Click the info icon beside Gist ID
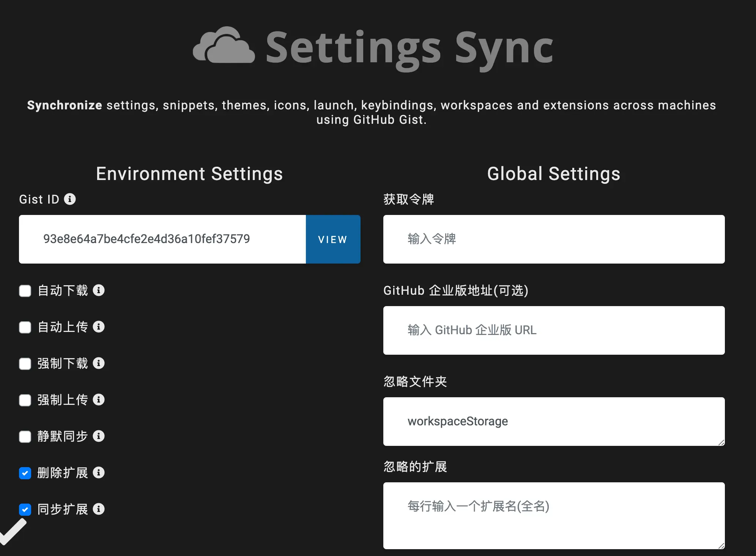756x556 pixels. click(x=70, y=199)
